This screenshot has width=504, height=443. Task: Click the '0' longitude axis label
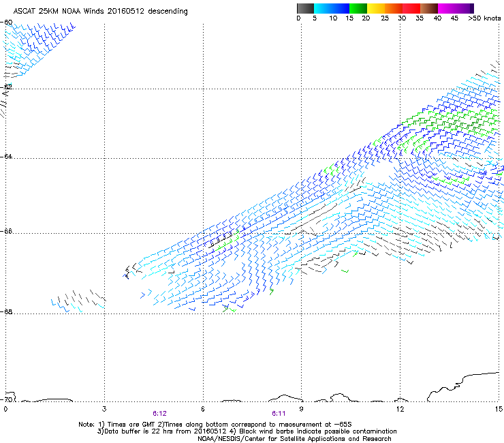pyautogui.click(x=5, y=409)
